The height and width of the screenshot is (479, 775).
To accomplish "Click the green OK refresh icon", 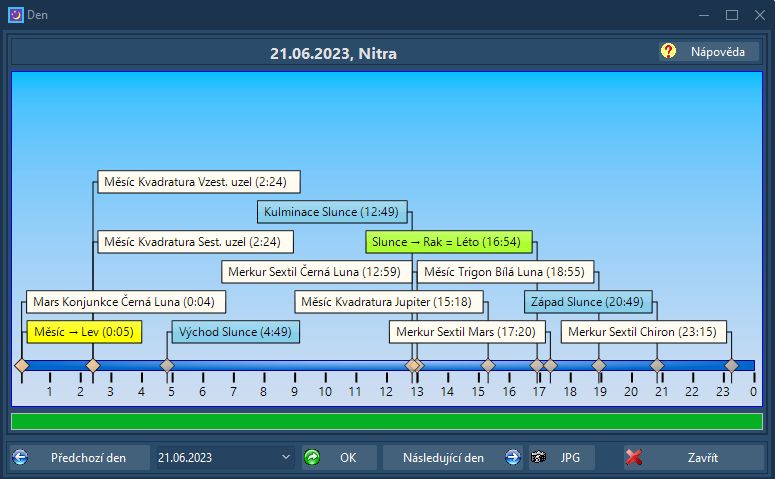I will pos(312,457).
